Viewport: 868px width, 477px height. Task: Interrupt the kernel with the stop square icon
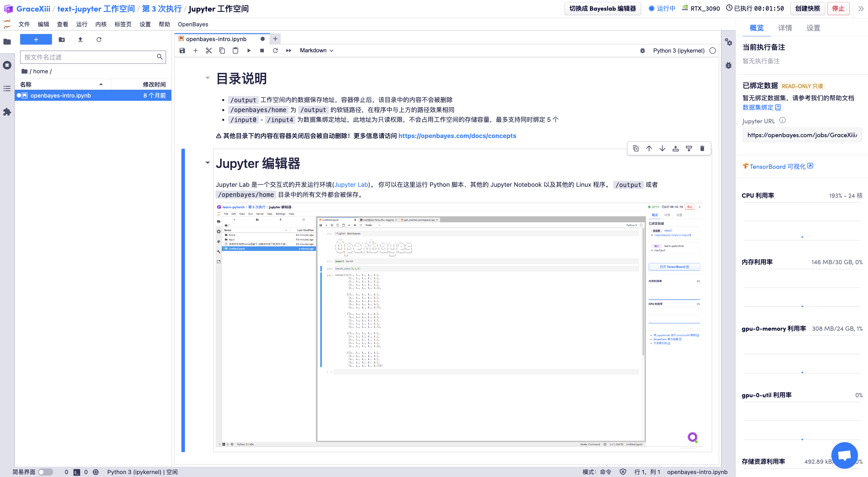[262, 51]
